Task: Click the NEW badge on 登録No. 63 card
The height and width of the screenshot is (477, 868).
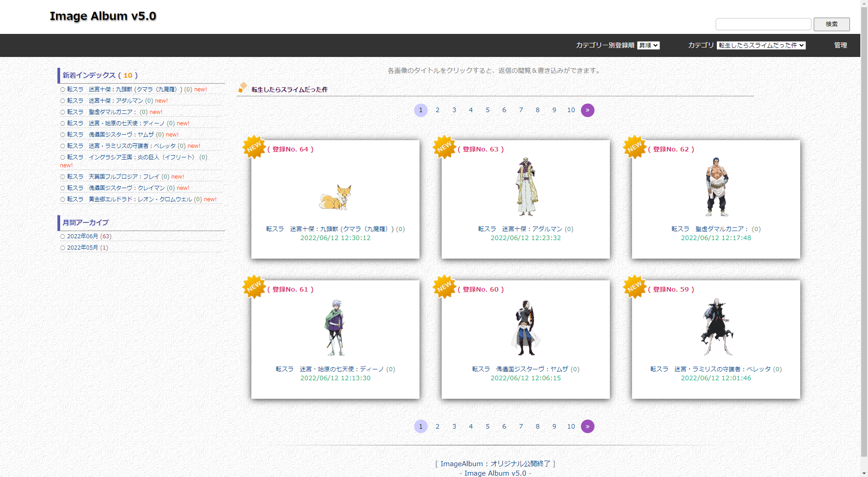Action: point(444,147)
